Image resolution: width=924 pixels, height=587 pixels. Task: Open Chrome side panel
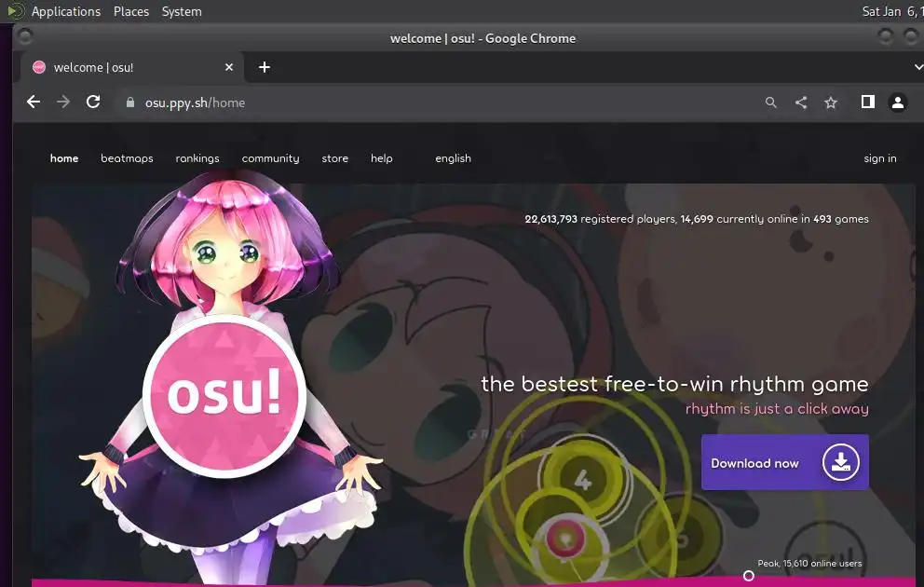point(867,102)
